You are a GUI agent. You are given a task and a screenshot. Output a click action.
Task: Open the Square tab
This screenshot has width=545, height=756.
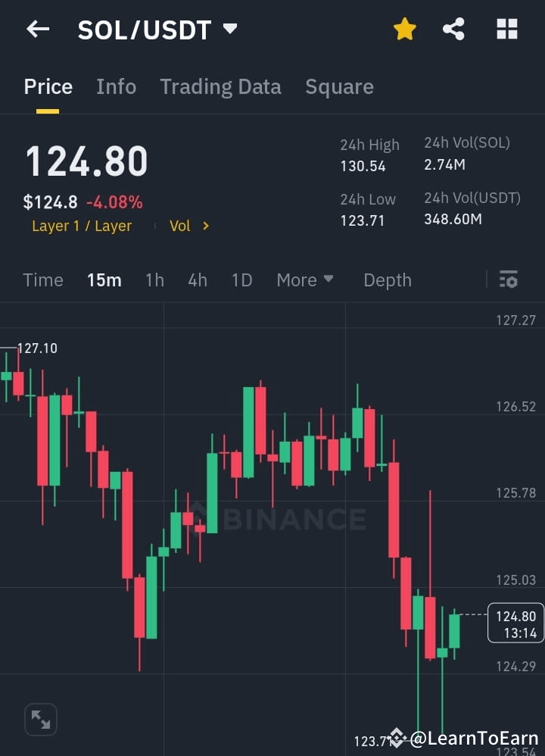339,86
